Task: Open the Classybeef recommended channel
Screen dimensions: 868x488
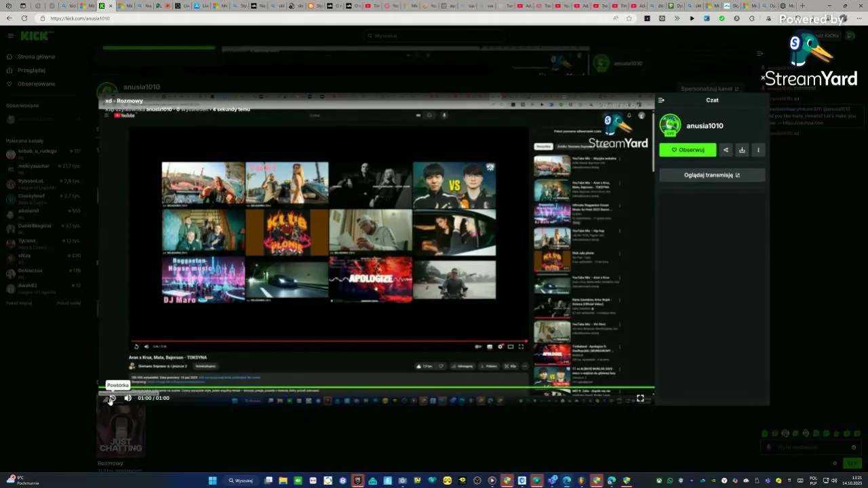Action: (43, 198)
